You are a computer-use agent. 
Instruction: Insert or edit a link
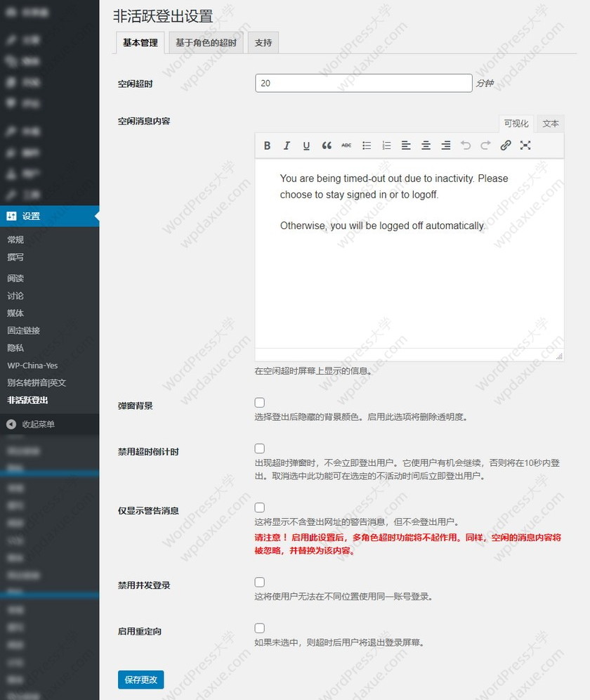coord(505,145)
